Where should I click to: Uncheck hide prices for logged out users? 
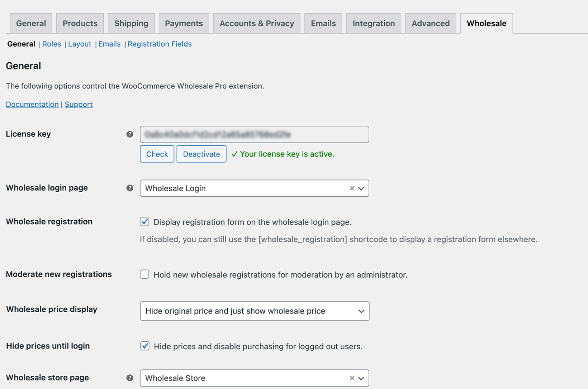pyautogui.click(x=144, y=346)
